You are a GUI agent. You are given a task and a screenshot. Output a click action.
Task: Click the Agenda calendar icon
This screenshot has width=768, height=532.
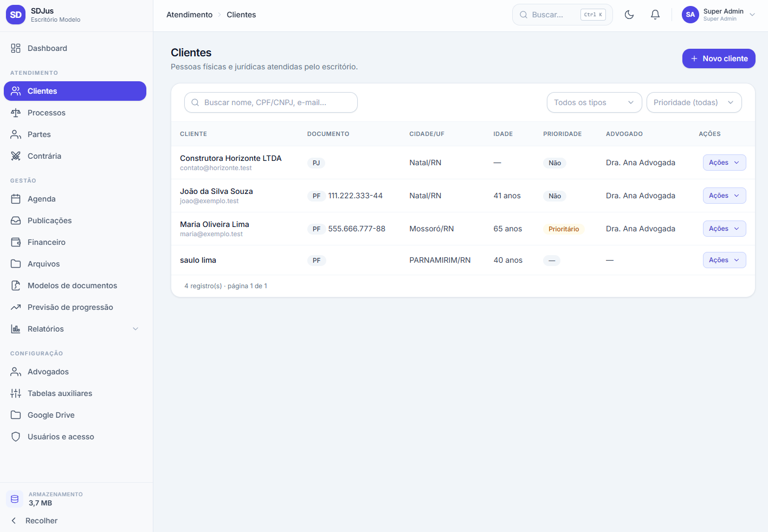[16, 199]
